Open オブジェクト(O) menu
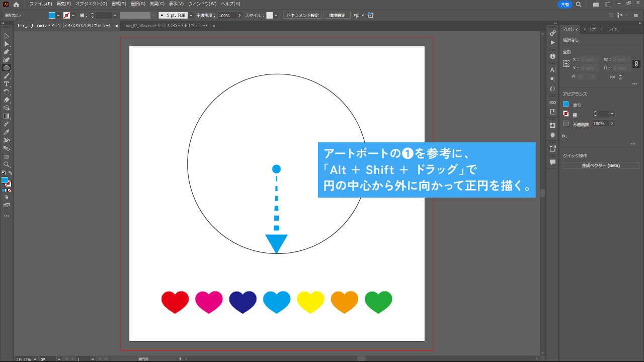This screenshot has height=362, width=644. [91, 4]
